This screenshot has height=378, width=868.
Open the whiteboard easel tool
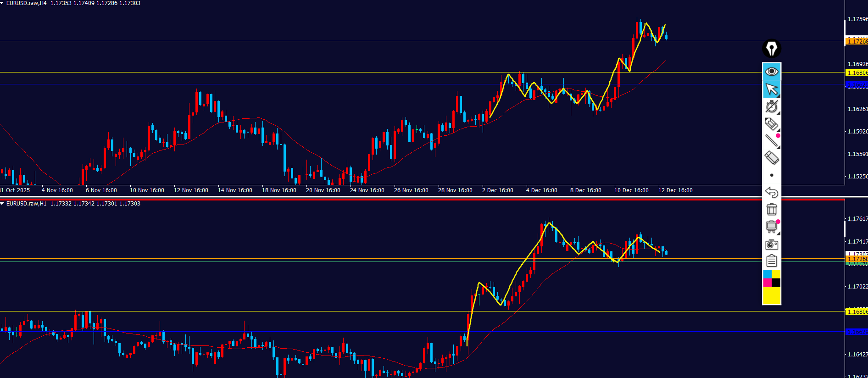[x=772, y=227]
